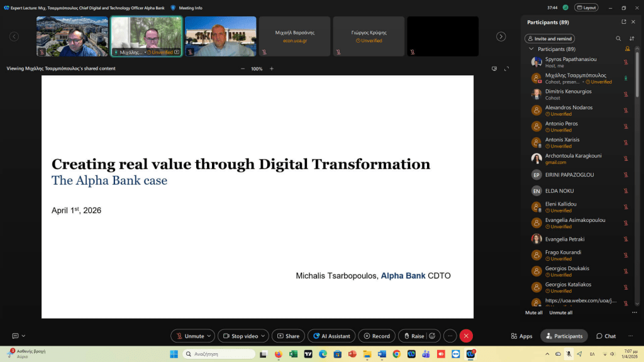Show next video thumbnails with right arrow
This screenshot has height=362, width=644.
point(501,36)
